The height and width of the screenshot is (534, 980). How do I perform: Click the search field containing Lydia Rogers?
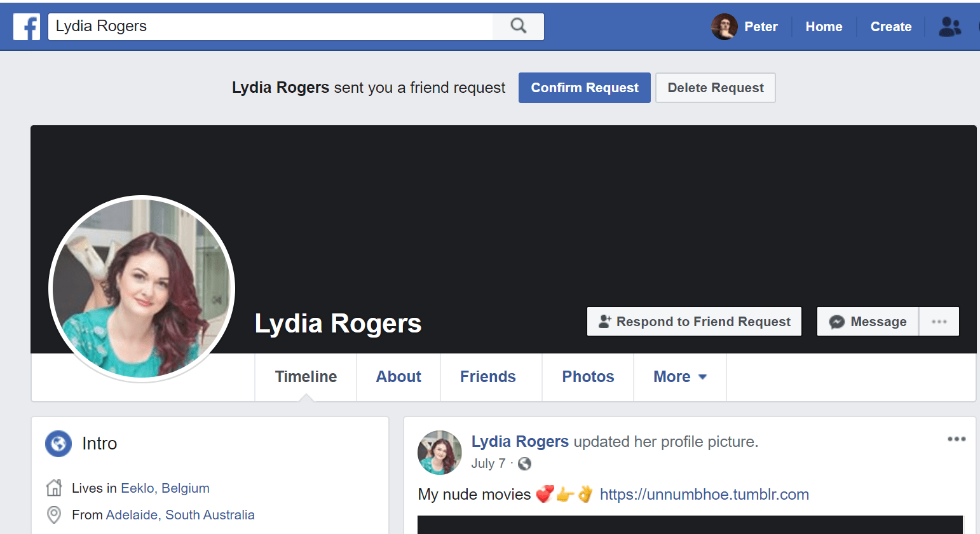coord(270,26)
